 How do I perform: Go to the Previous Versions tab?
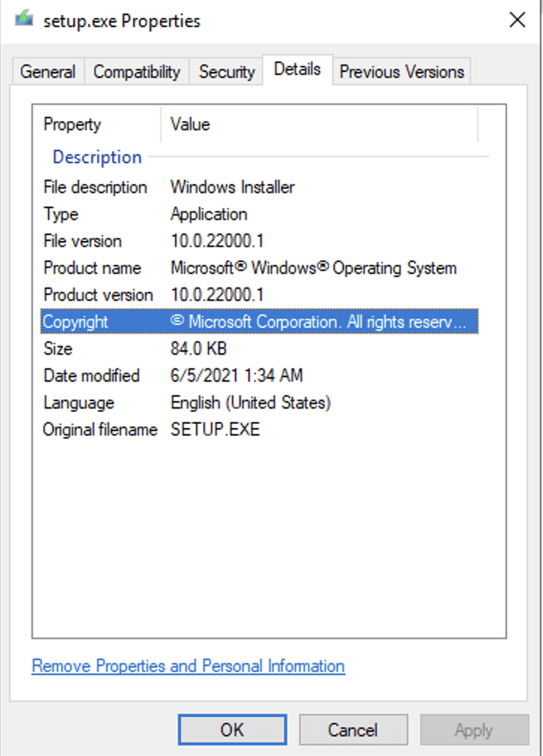click(x=402, y=72)
